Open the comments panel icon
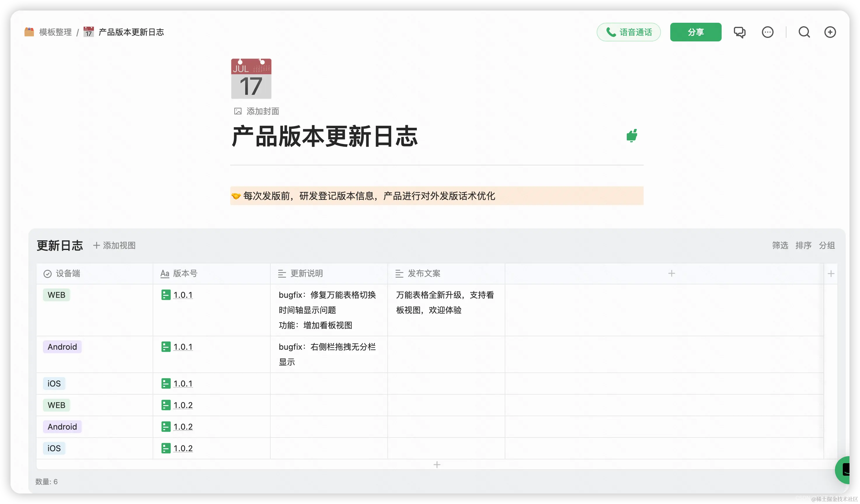 pyautogui.click(x=739, y=32)
